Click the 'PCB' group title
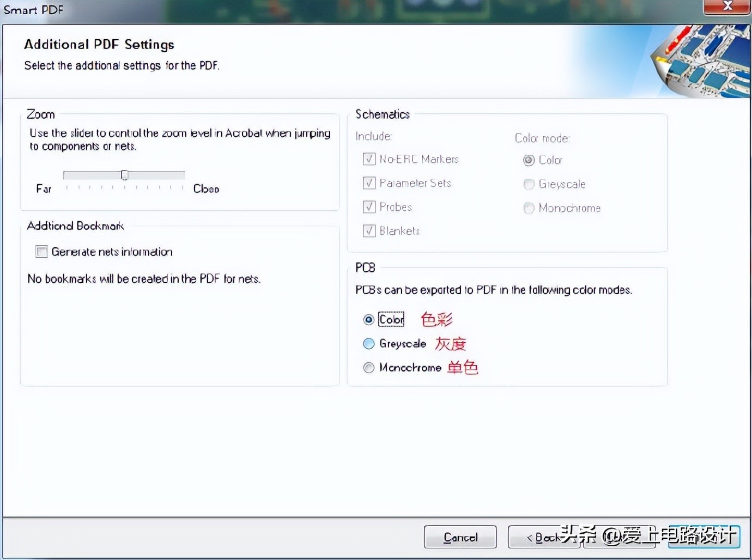Viewport: 752px width, 560px height. tap(365, 267)
